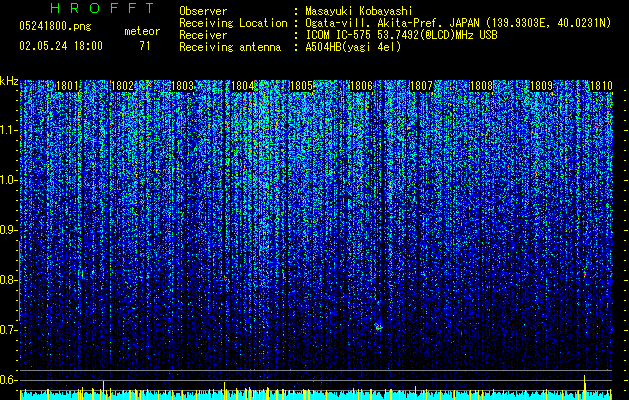Select the meteor count value 71
Image resolution: width=629 pixels, height=400 pixels.
point(145,46)
